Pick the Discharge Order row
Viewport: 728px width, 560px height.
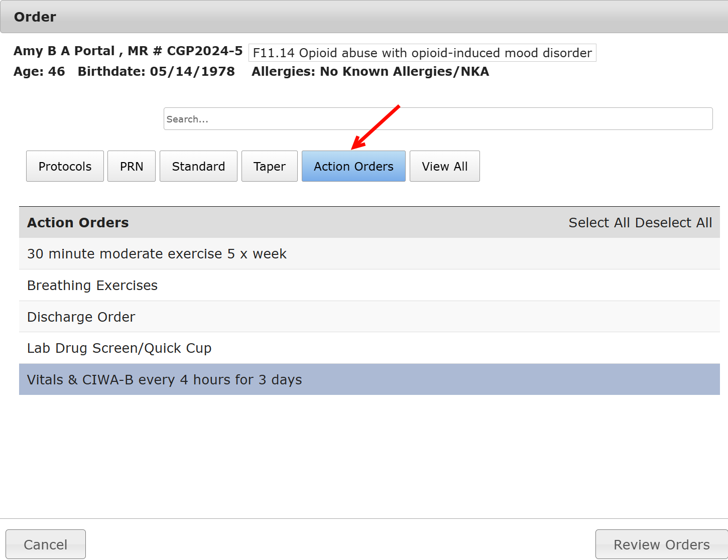pos(81,317)
